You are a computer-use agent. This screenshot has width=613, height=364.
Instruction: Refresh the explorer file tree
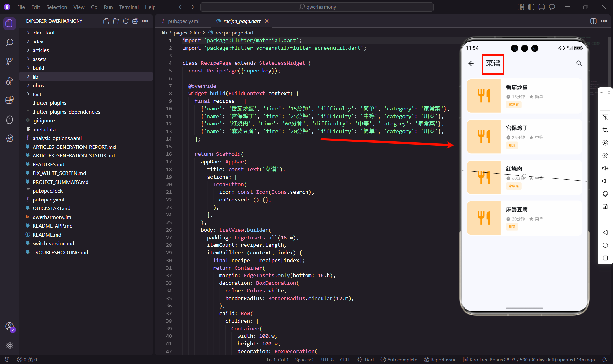126,21
